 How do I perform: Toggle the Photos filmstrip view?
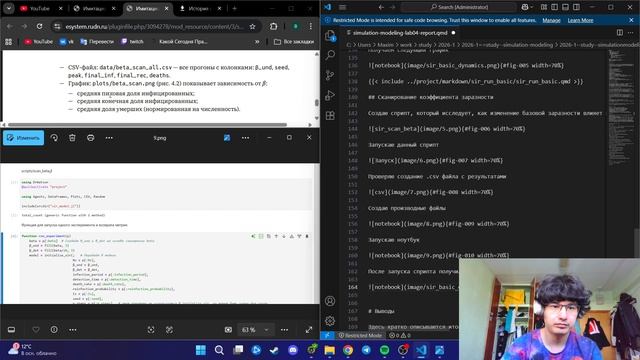pos(11,330)
